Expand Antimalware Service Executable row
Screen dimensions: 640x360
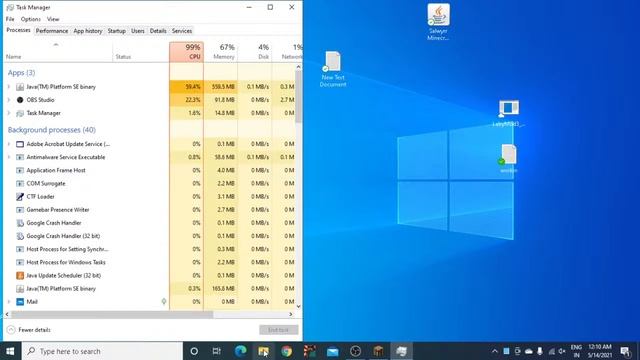9,157
